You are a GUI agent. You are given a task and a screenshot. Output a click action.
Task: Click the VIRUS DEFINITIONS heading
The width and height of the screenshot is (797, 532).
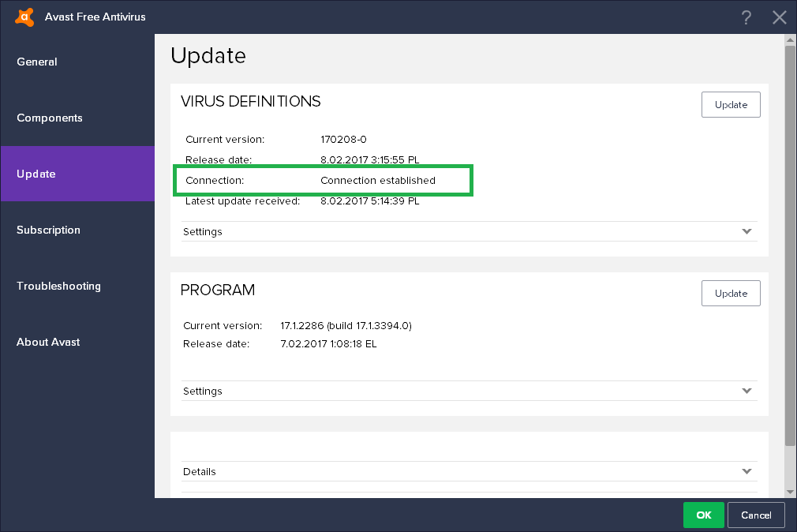click(251, 101)
